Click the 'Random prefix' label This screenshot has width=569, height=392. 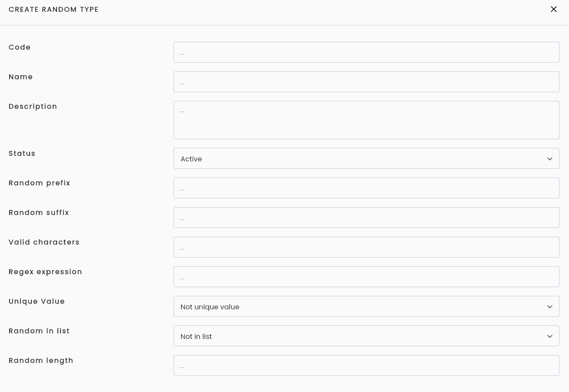coord(40,183)
